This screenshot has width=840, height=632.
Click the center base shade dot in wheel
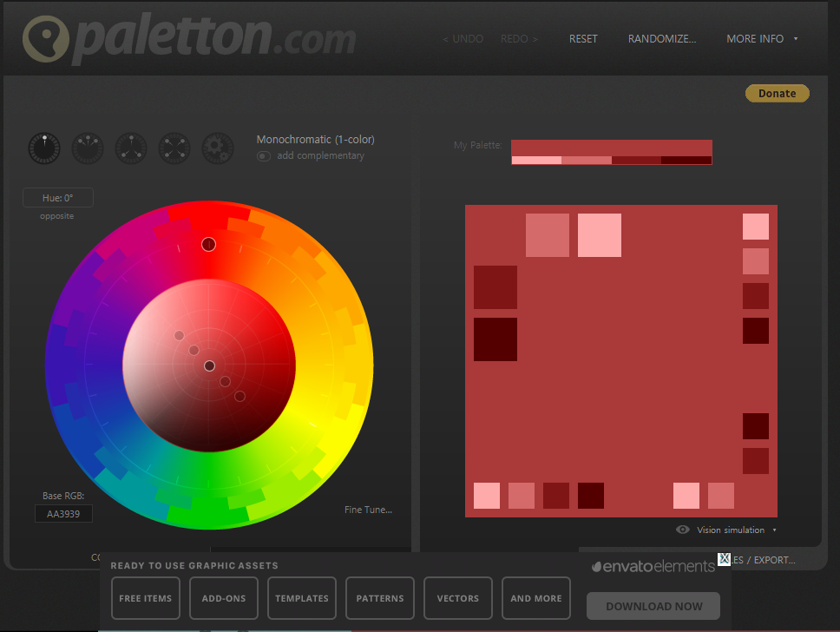pyautogui.click(x=209, y=365)
